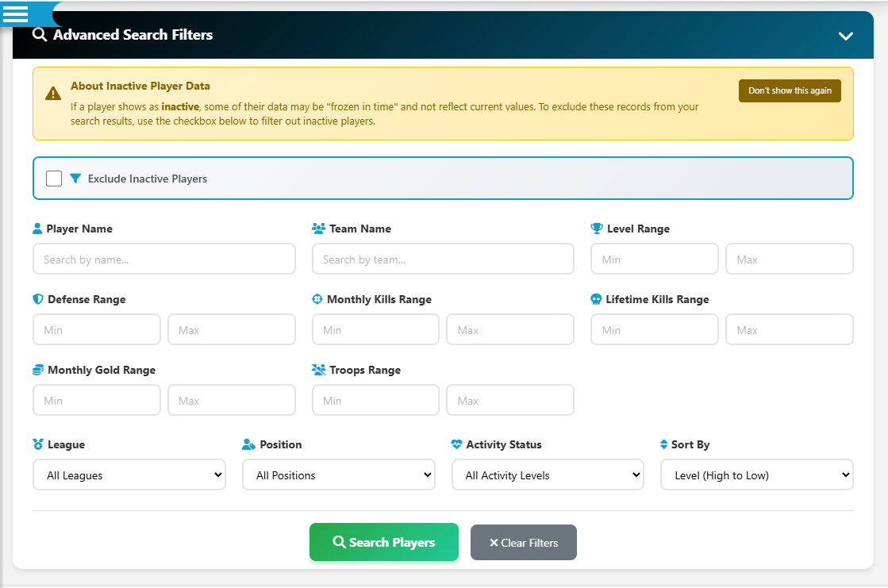The height and width of the screenshot is (588, 888).
Task: Click the coins icon beside Monthly Gold Range
Action: 37,370
